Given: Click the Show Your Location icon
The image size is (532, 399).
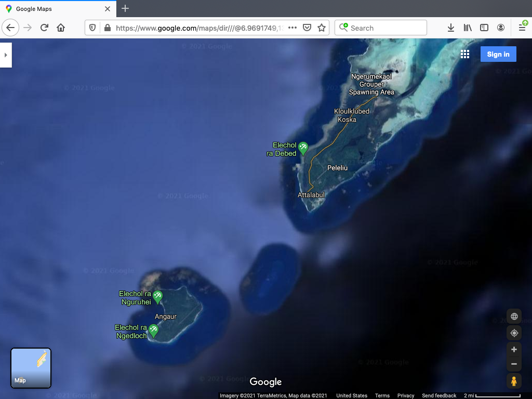Looking at the screenshot, I should pyautogui.click(x=514, y=333).
